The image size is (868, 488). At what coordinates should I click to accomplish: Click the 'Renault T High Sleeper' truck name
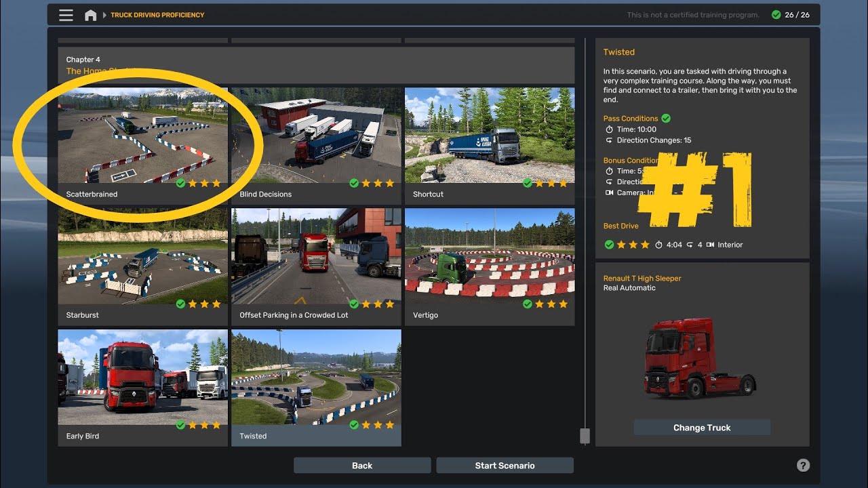tap(642, 279)
